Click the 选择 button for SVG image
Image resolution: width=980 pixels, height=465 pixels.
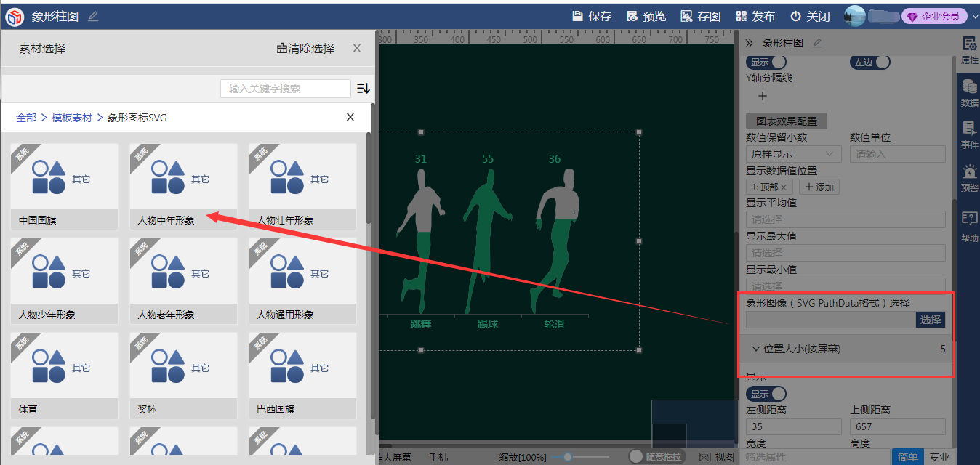click(930, 320)
